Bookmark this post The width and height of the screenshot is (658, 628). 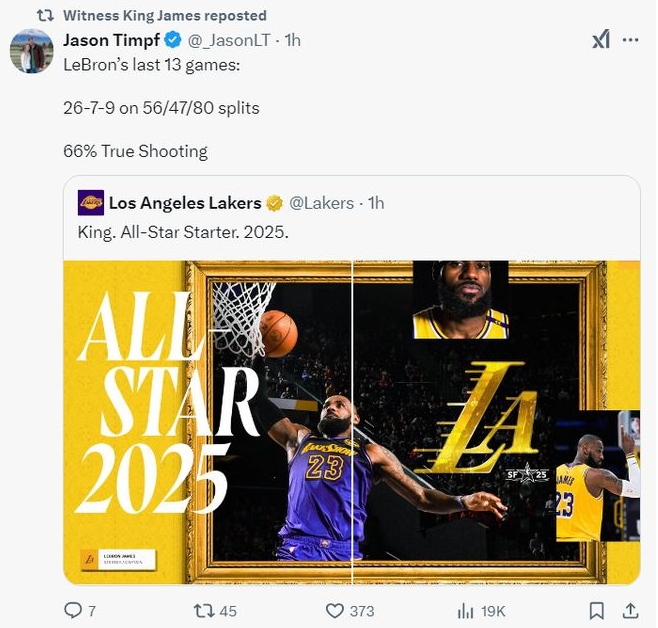(x=596, y=610)
